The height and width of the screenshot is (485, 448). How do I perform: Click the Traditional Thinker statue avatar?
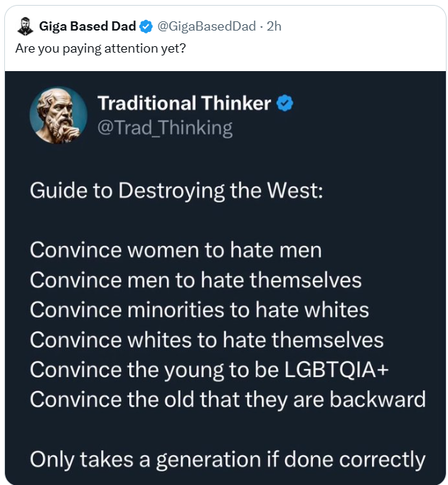(x=58, y=115)
